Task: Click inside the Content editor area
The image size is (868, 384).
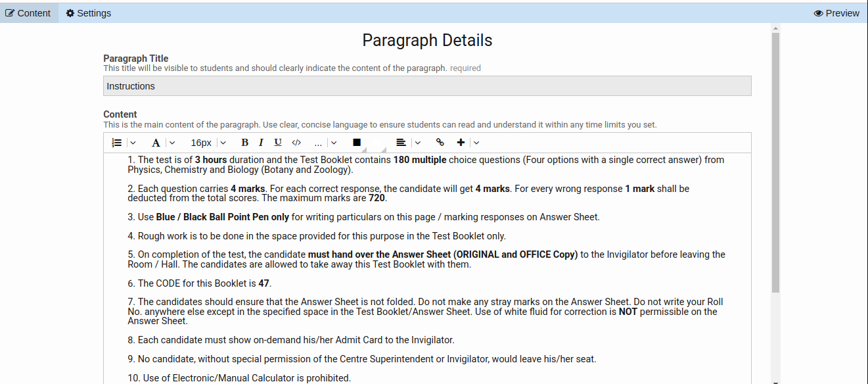Action: coord(427,263)
